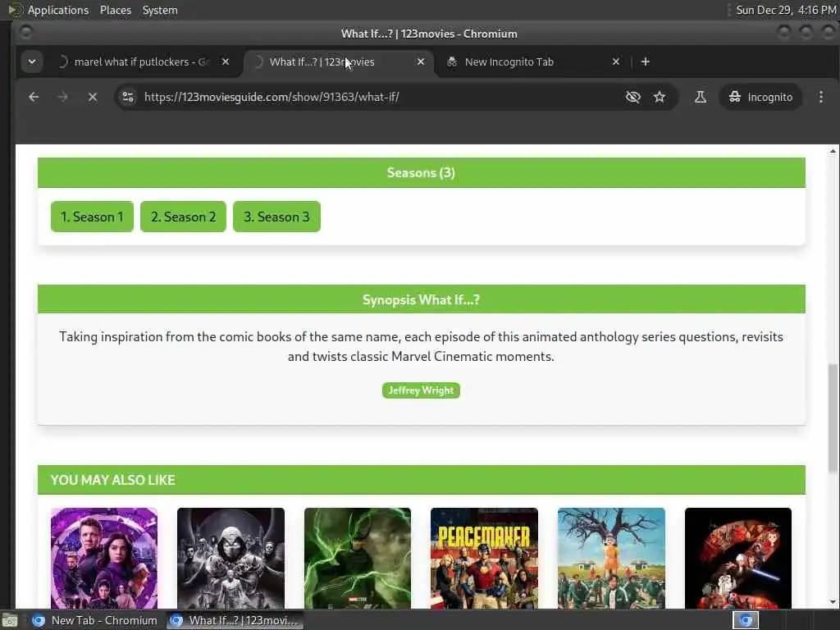The height and width of the screenshot is (630, 840).
Task: Bookmark this page with the star icon
Action: pyautogui.click(x=660, y=97)
